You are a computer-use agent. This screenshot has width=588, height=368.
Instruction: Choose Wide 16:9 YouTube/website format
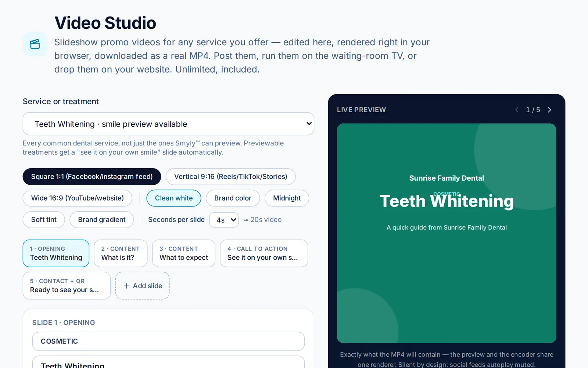(78, 198)
